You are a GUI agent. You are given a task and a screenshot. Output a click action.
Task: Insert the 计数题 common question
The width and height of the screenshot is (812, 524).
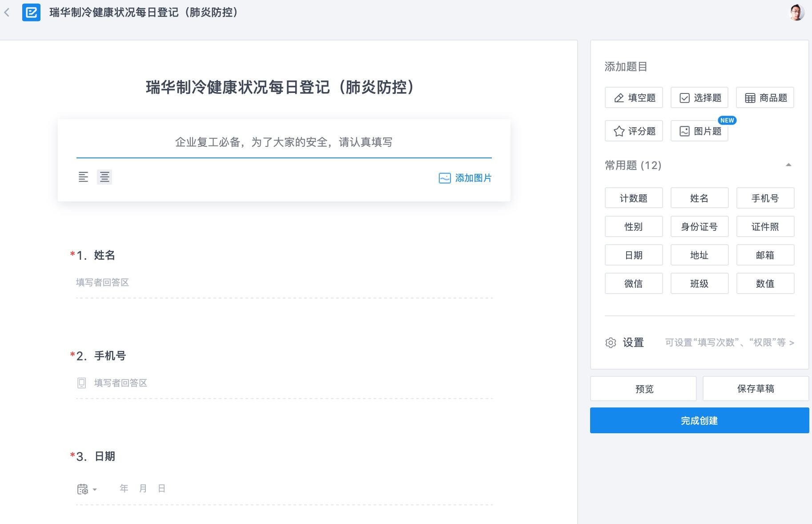pos(634,198)
